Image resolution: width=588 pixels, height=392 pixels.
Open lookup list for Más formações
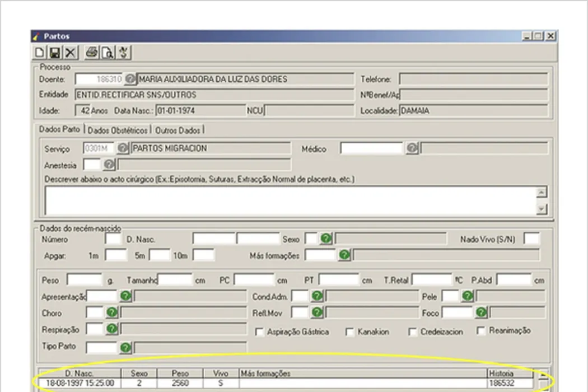pyautogui.click(x=344, y=255)
